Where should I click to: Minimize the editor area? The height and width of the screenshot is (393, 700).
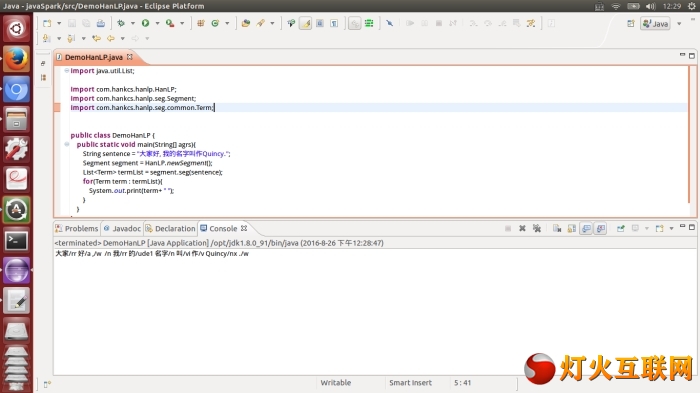(682, 55)
